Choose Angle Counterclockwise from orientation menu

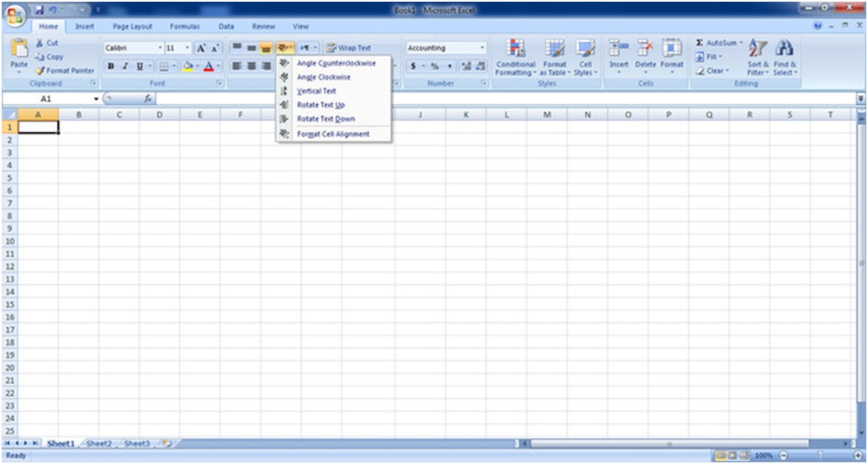pyautogui.click(x=336, y=63)
